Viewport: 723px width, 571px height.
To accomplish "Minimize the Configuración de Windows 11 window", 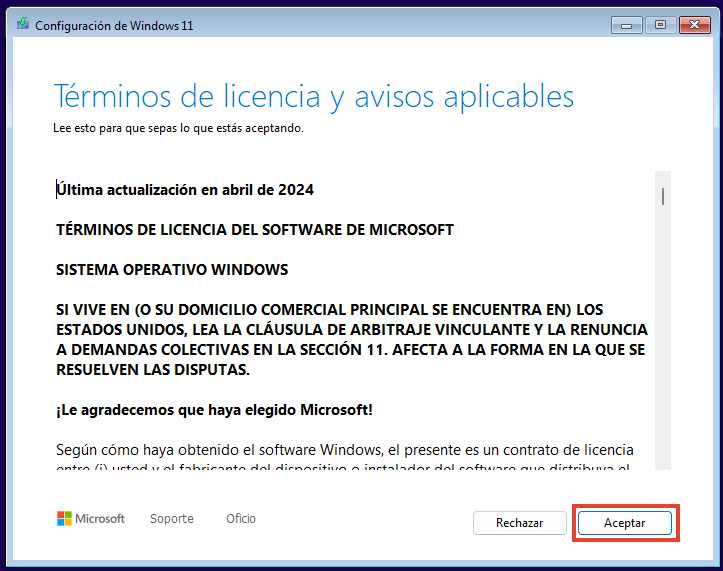I will pyautogui.click(x=628, y=23).
